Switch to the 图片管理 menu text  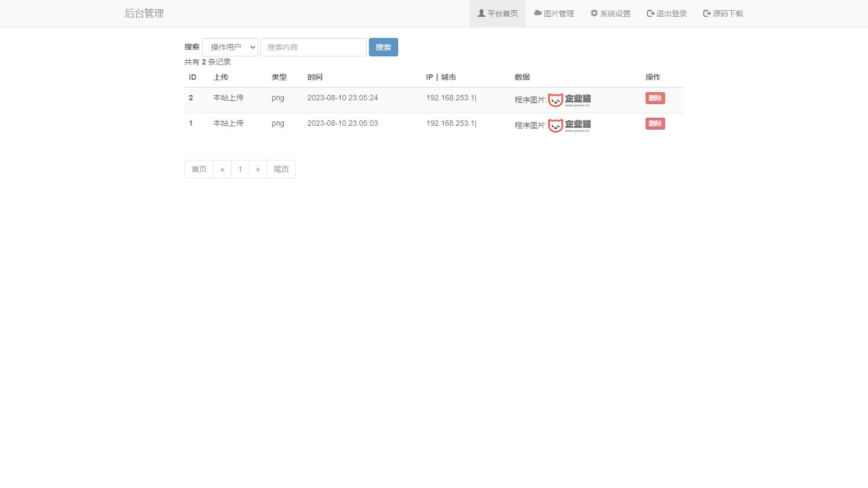click(559, 14)
